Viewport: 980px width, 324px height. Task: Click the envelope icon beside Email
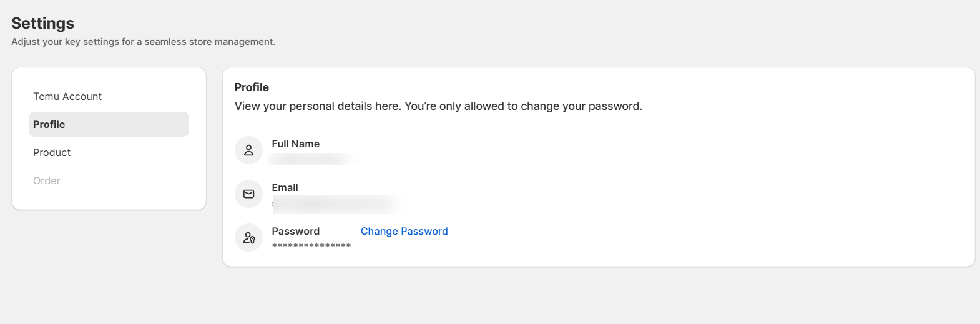coord(248,194)
